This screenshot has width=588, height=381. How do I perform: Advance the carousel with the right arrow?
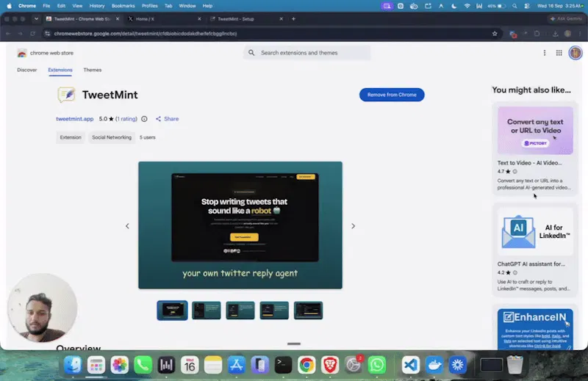[x=353, y=226]
